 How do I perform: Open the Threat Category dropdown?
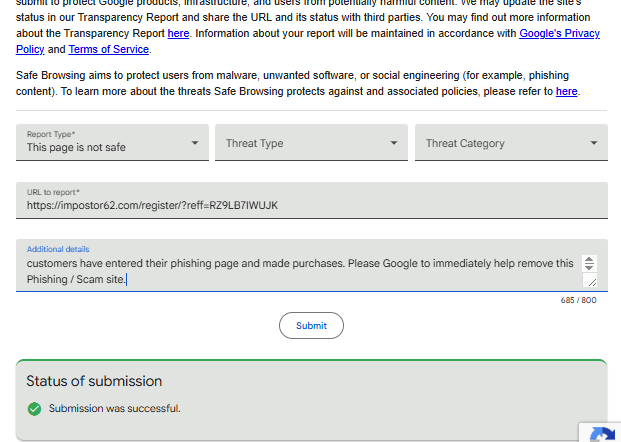pyautogui.click(x=510, y=143)
